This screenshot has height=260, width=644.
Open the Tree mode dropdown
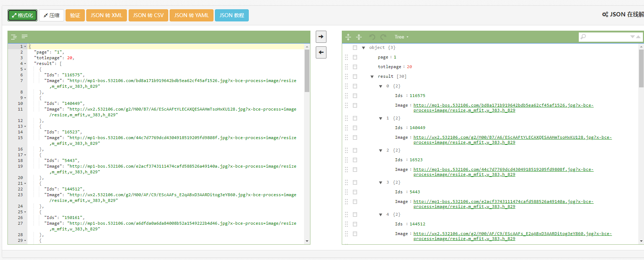401,37
